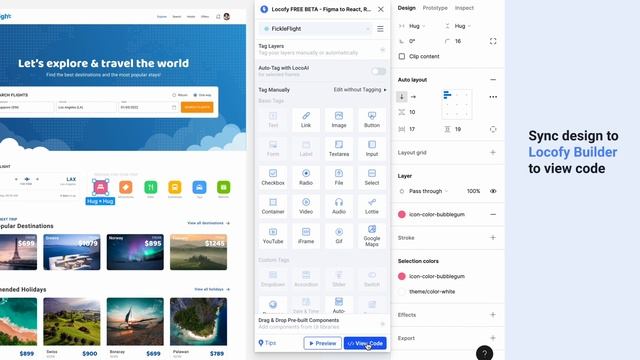Screen dimensions: 640x360
Task: Choose the Input tag
Action: (371, 149)
